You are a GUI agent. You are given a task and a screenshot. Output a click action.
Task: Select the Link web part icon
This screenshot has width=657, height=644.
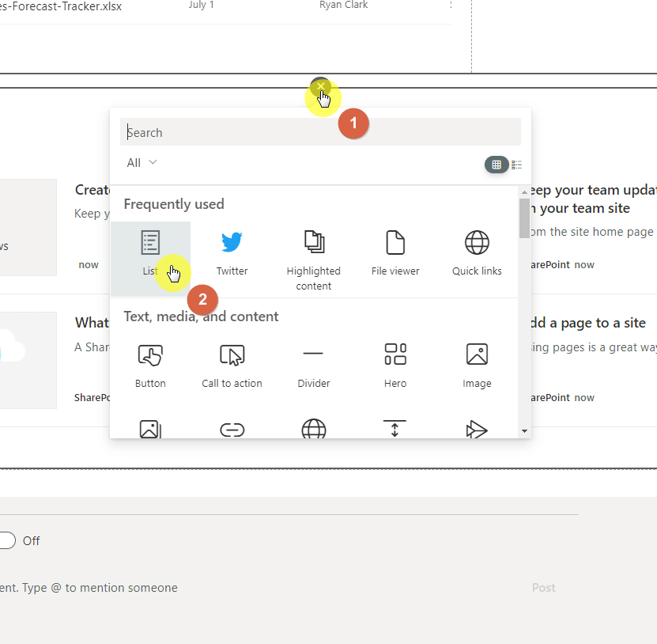[x=232, y=430]
